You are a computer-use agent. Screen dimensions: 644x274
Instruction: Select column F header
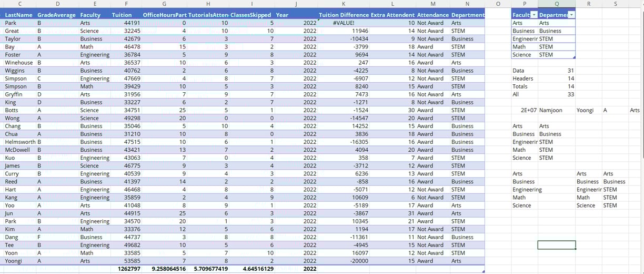(x=126, y=4)
